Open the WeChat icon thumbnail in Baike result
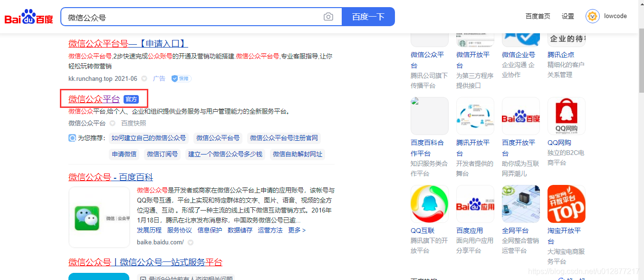The image size is (644, 280). (99, 217)
